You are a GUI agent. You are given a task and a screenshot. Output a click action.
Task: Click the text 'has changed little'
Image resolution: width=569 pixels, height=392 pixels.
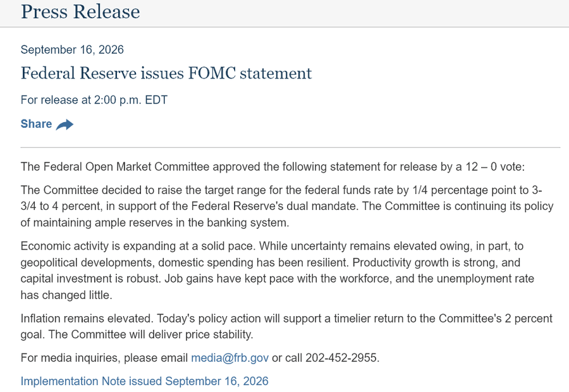click(65, 295)
